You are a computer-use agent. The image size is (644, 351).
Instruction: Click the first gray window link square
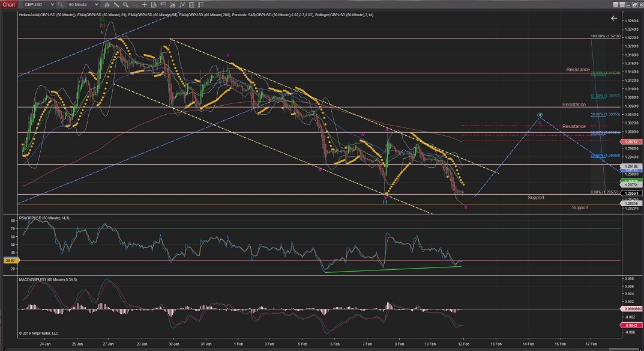(x=617, y=4)
